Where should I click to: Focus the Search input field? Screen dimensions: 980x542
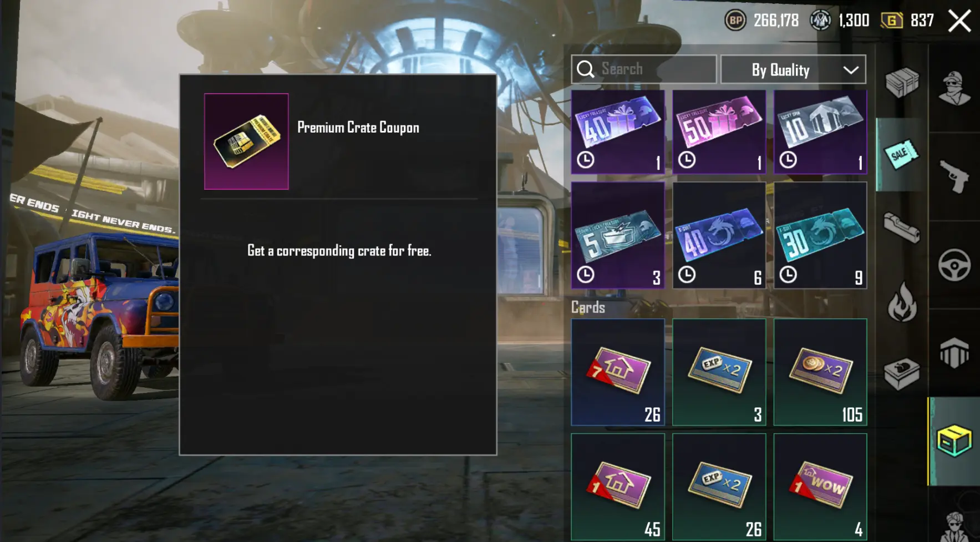click(x=644, y=69)
